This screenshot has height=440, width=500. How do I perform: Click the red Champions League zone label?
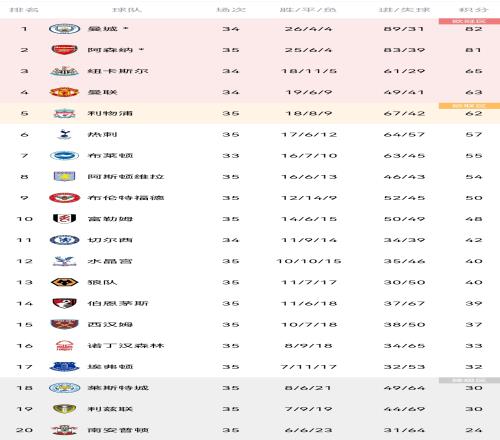coord(469,21)
